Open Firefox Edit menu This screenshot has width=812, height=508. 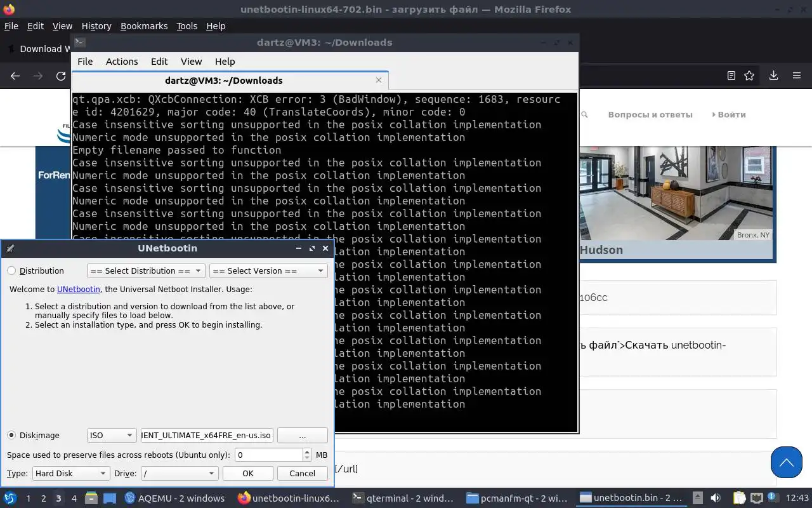tap(36, 26)
